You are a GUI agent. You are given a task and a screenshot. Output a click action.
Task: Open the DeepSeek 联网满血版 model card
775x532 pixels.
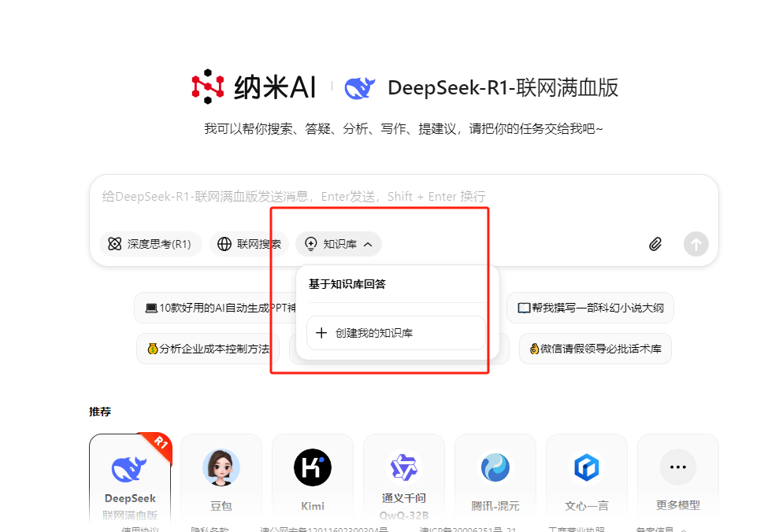point(130,478)
